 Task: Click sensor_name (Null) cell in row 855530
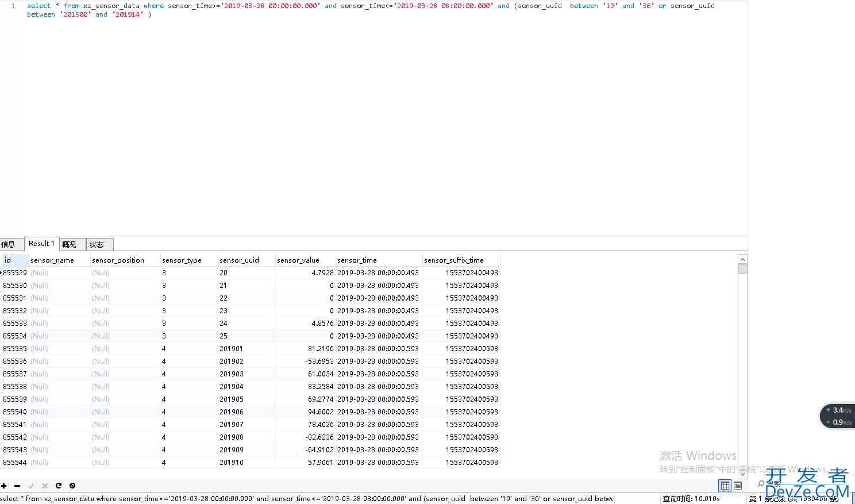(x=60, y=285)
